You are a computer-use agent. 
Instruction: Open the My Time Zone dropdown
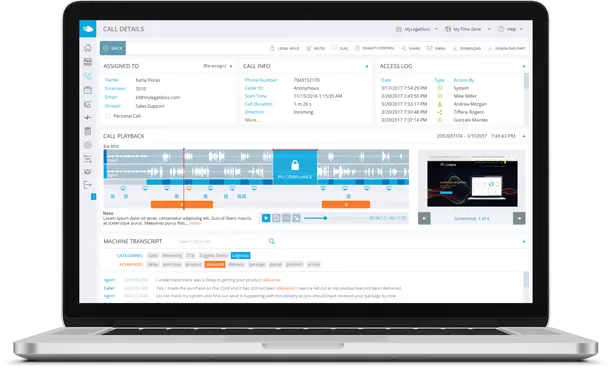pyautogui.click(x=468, y=29)
